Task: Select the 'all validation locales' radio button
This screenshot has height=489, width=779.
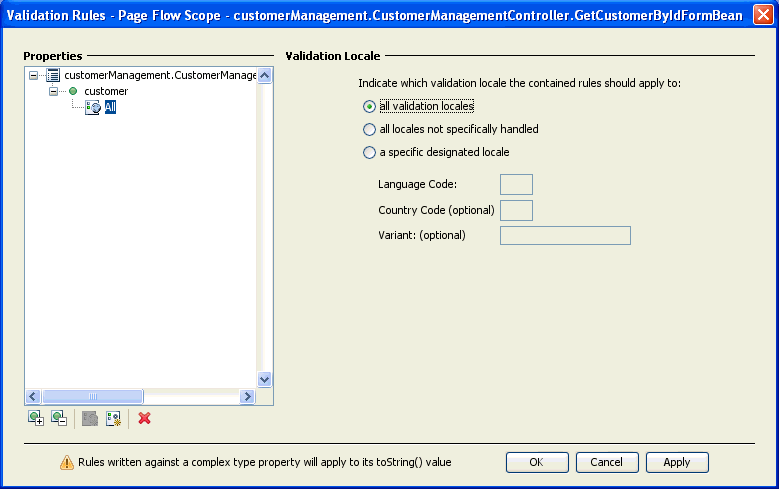Action: tap(369, 106)
